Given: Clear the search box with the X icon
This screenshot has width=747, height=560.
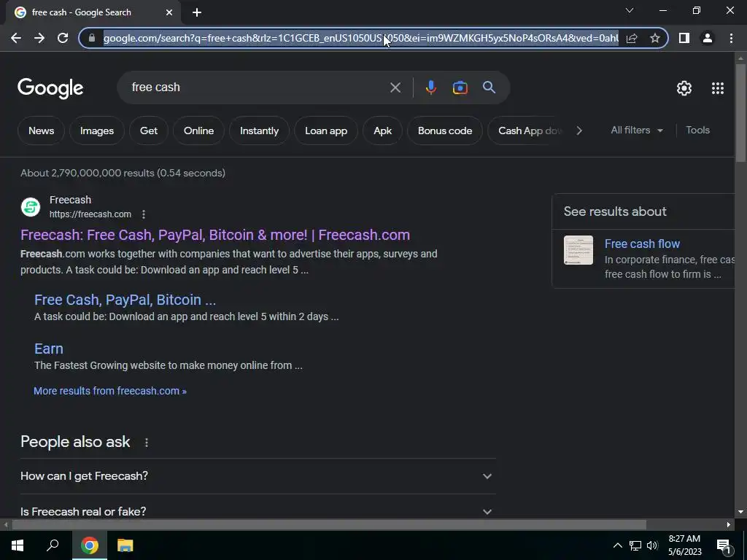Looking at the screenshot, I should (395, 87).
